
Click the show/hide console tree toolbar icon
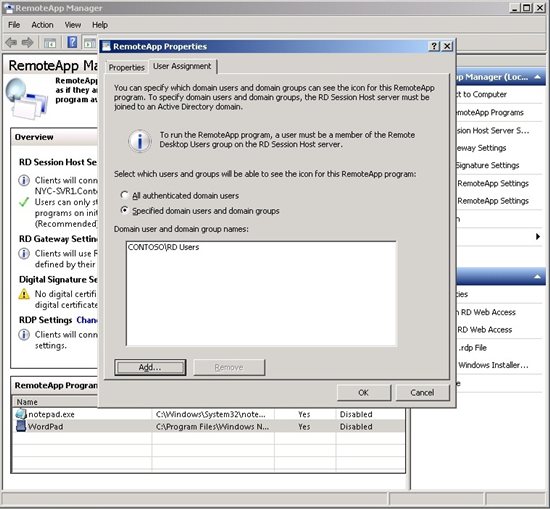tap(50, 43)
